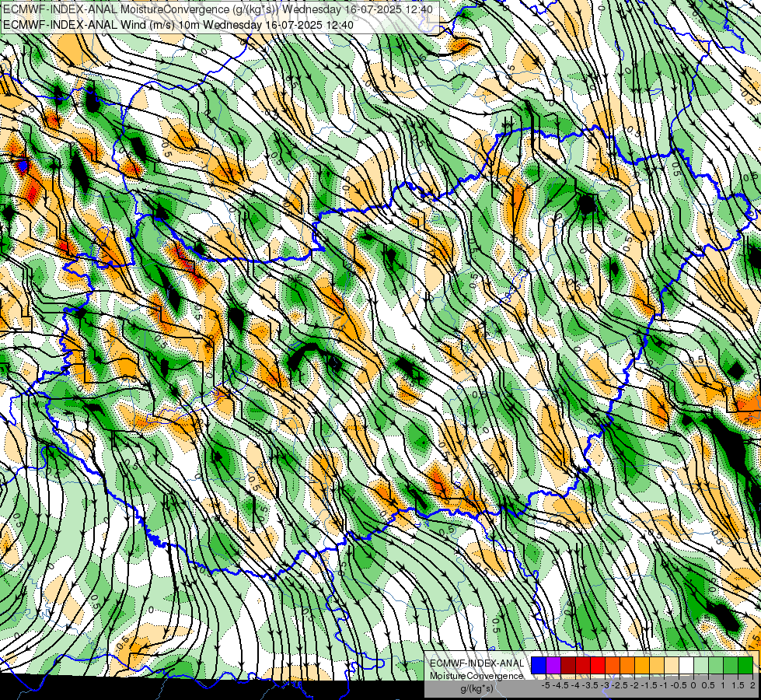Image resolution: width=761 pixels, height=700 pixels.
Task: Click MoistureConvergence label in the legend box
Action: click(x=476, y=676)
